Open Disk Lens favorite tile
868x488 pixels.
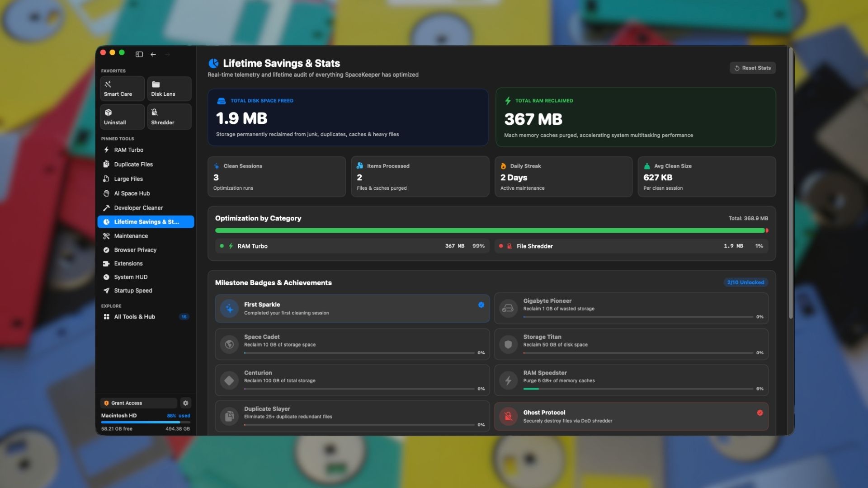coord(169,89)
